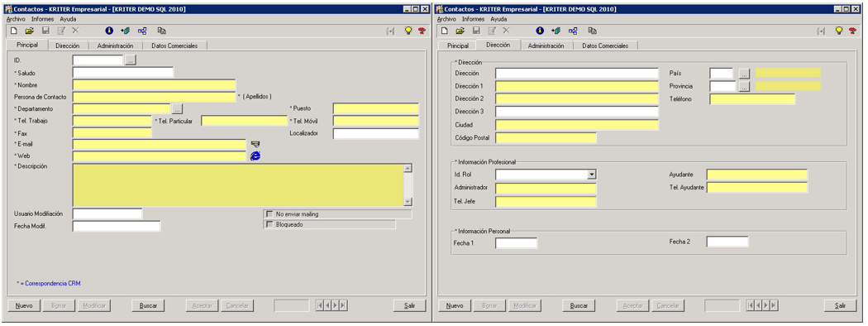Switch to Datos Comerciales tab in right window
This screenshot has width=868, height=326.
605,46
